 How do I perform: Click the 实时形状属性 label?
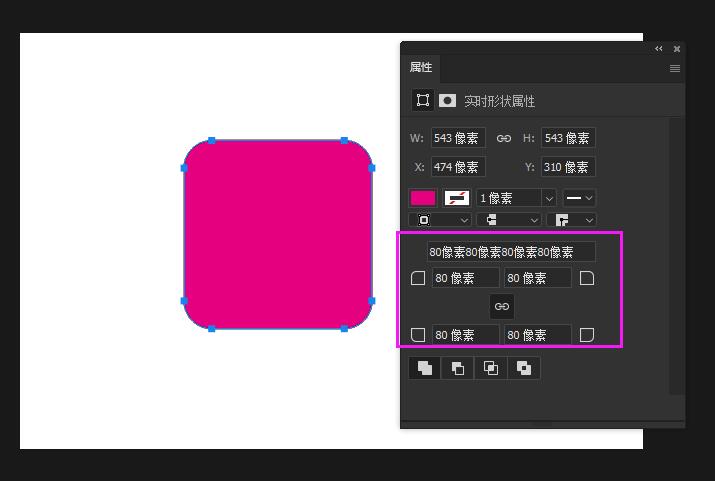[x=499, y=101]
